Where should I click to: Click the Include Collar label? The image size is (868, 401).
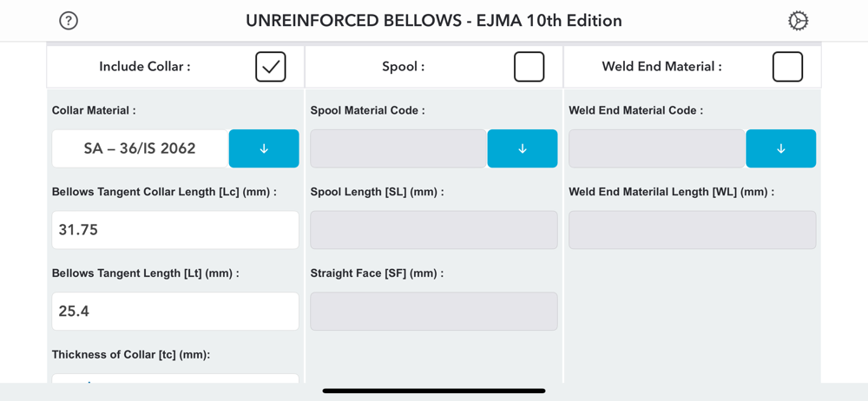coord(145,67)
